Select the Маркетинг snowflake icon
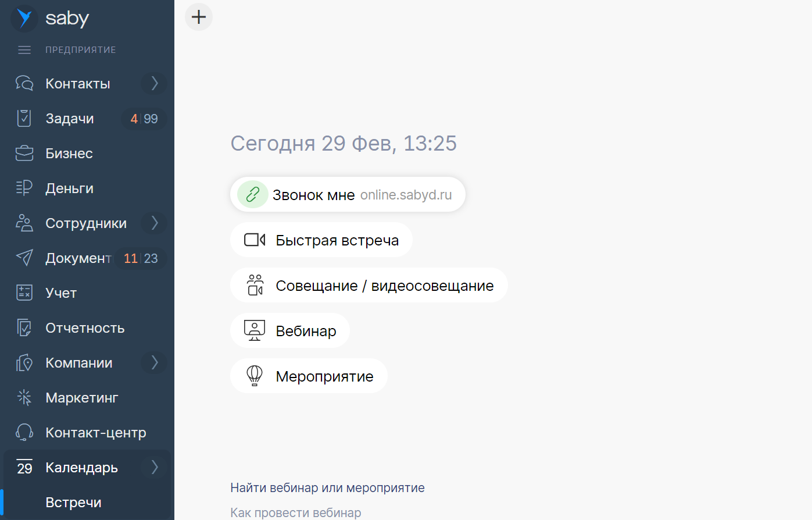 coord(24,397)
